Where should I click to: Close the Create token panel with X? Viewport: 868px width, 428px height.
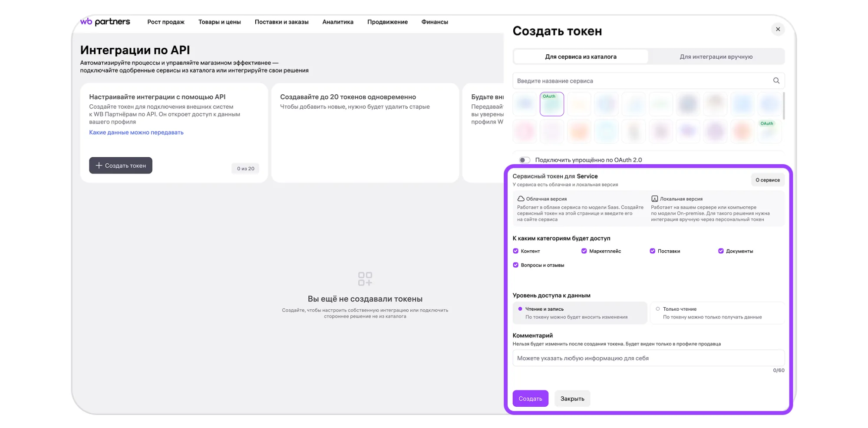coord(778,29)
